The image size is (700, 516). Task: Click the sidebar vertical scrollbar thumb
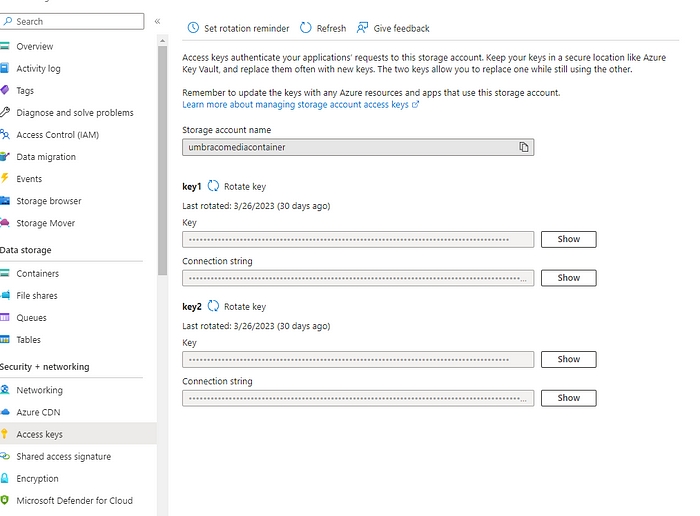162,161
